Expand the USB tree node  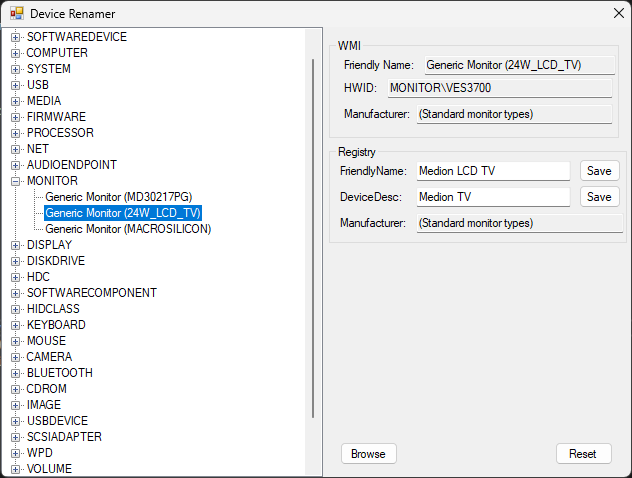click(15, 85)
